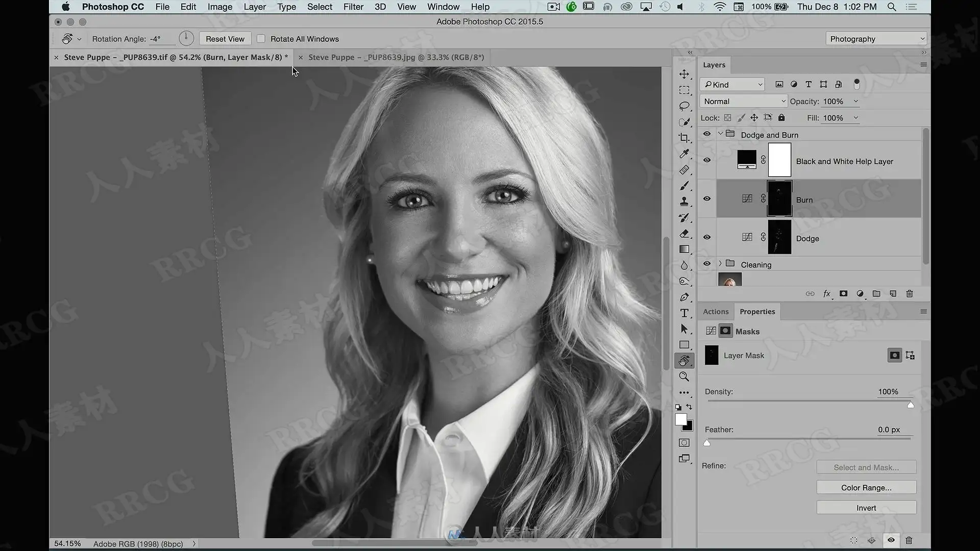The height and width of the screenshot is (551, 980).
Task: Change the screen mode
Action: [684, 459]
